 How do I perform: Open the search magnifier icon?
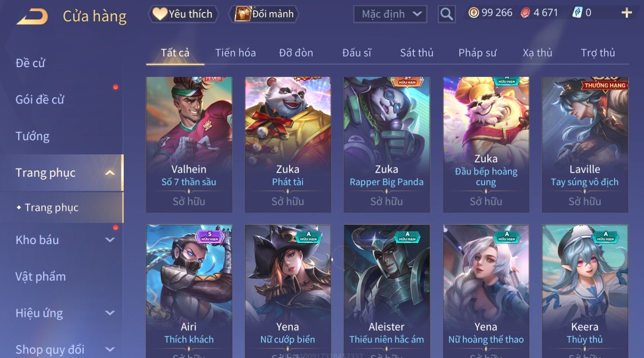pos(446,14)
